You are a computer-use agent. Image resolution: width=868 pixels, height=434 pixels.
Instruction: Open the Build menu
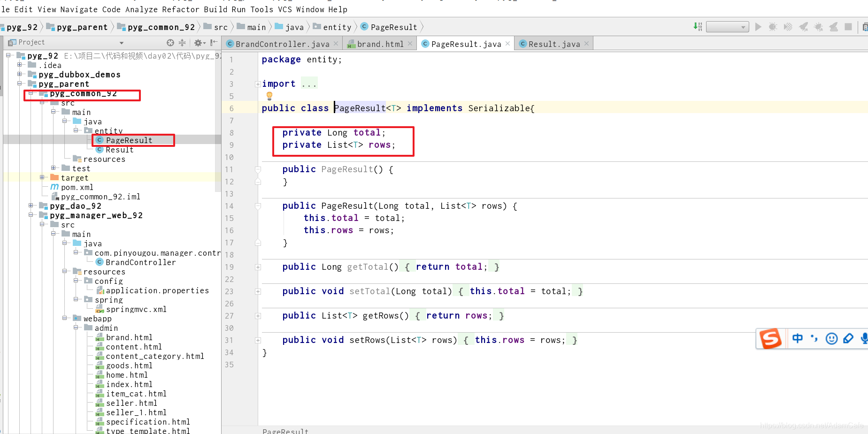(x=215, y=9)
